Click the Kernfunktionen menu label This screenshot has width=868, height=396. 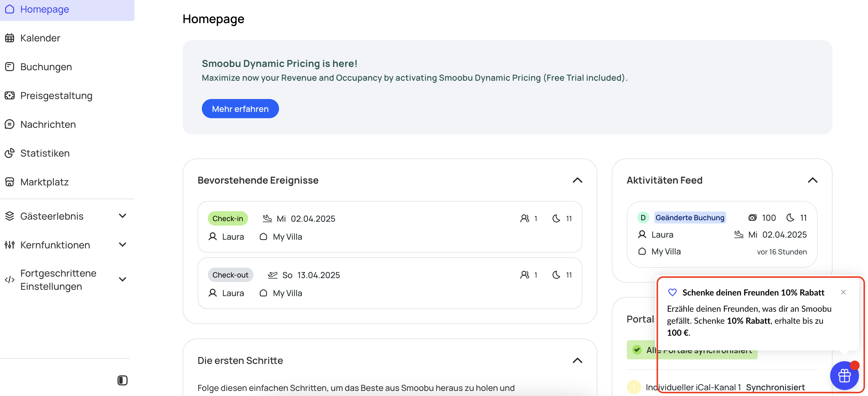tap(55, 245)
